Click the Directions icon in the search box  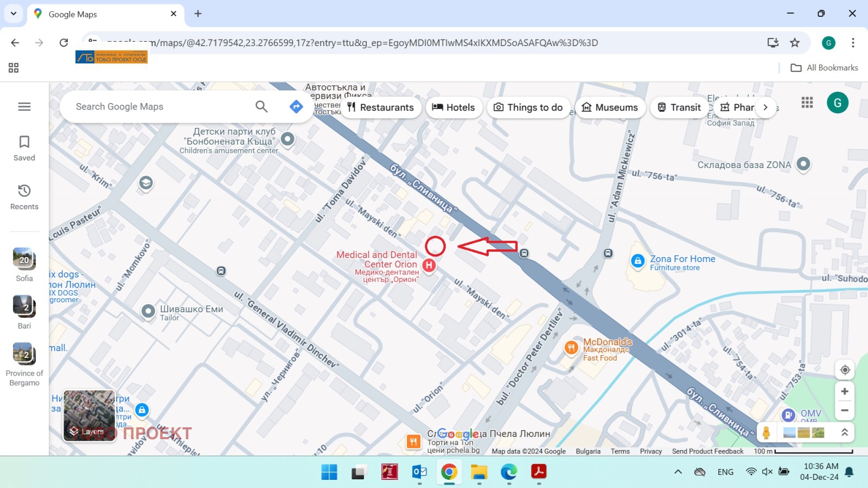point(296,107)
